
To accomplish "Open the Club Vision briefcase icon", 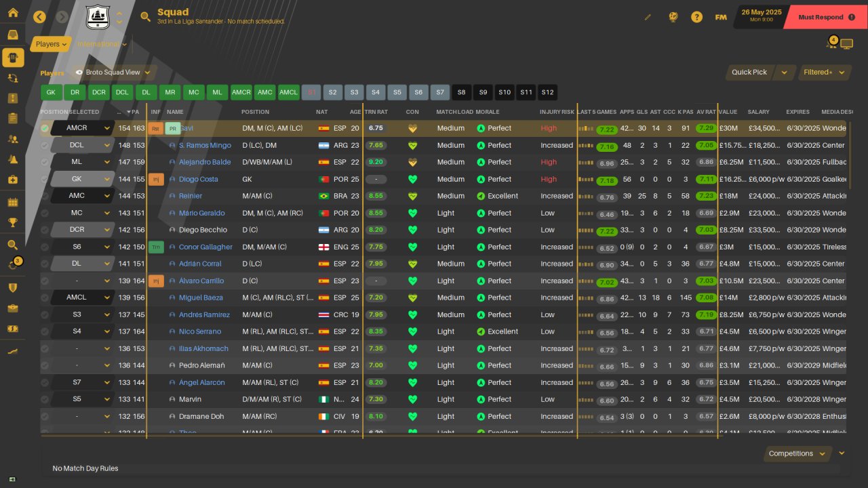I will point(13,308).
